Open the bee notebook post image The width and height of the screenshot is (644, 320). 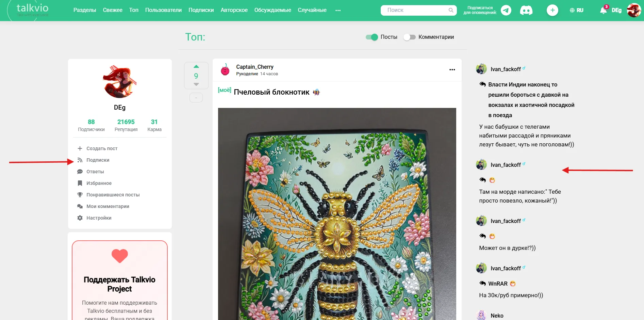[x=337, y=214]
